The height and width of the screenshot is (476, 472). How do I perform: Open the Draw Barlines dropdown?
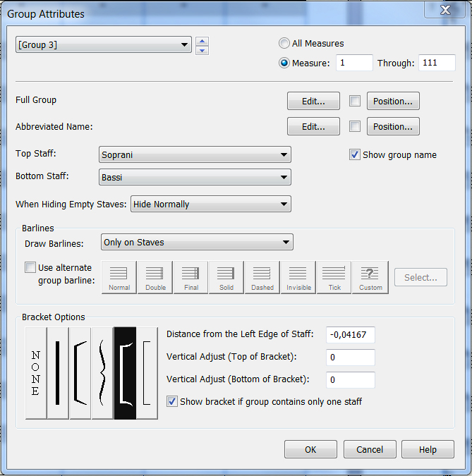pos(197,243)
